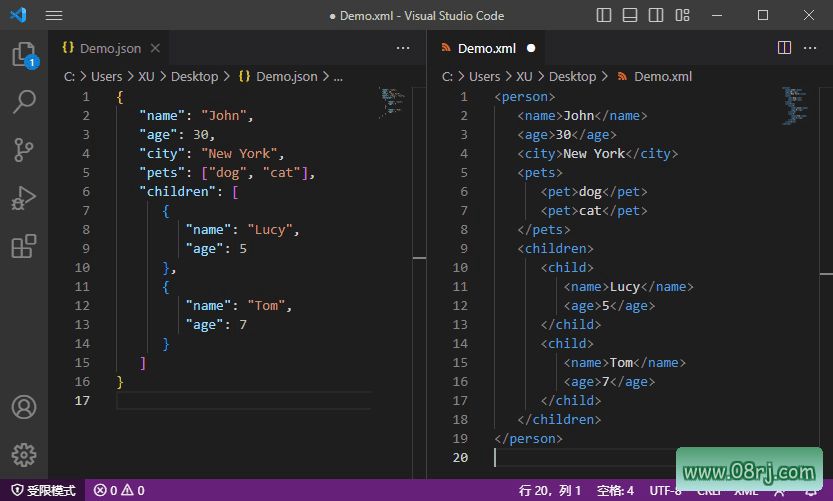The height and width of the screenshot is (501, 833).
Task: Open the Search view icon
Action: (24, 101)
